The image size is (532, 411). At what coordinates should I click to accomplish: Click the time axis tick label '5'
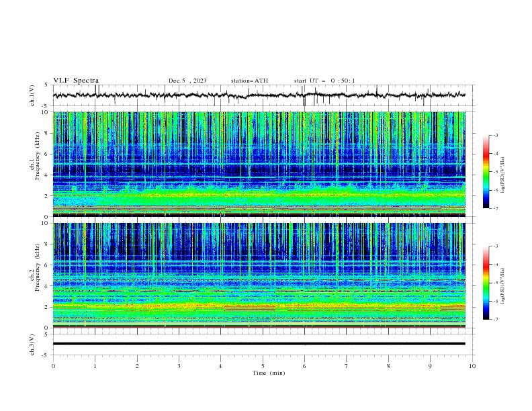pos(263,366)
